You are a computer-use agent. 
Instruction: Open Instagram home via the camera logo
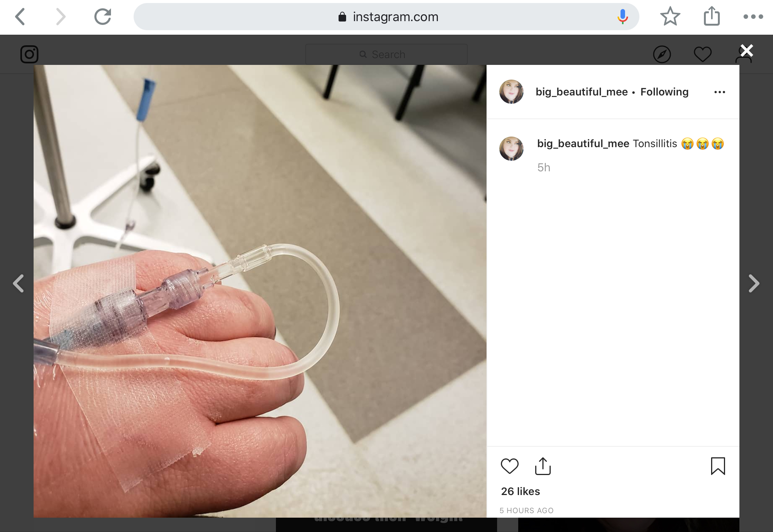pyautogui.click(x=29, y=54)
